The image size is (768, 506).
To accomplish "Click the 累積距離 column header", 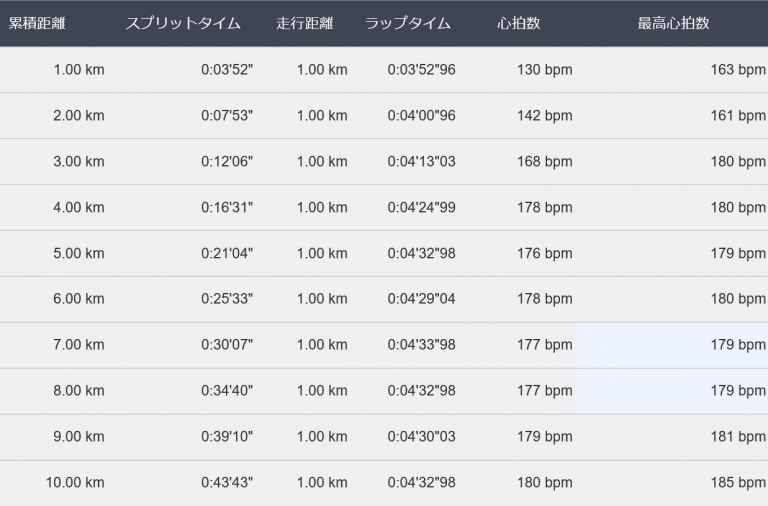I will pos(37,23).
